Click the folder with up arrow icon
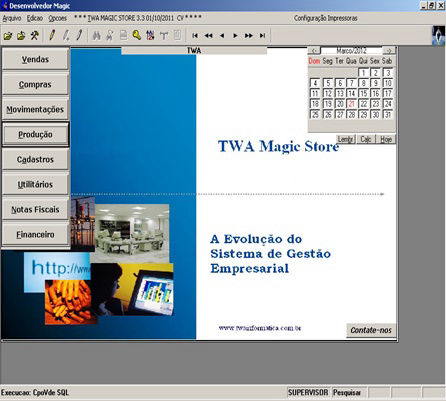 [x=21, y=35]
